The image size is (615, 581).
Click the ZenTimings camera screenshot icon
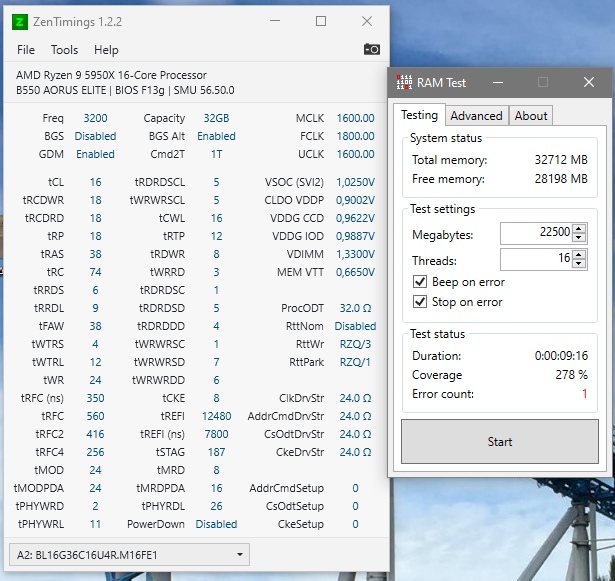coord(371,49)
